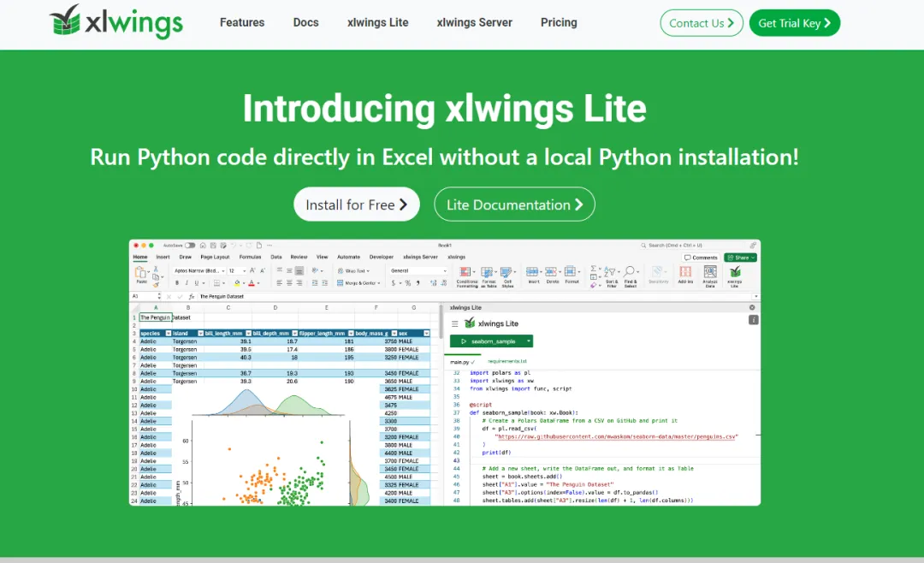Open the Lite Documentation link

click(514, 204)
